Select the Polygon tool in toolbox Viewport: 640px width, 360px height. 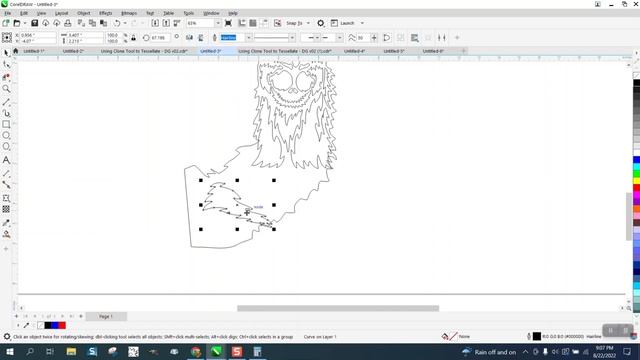pos(6,146)
